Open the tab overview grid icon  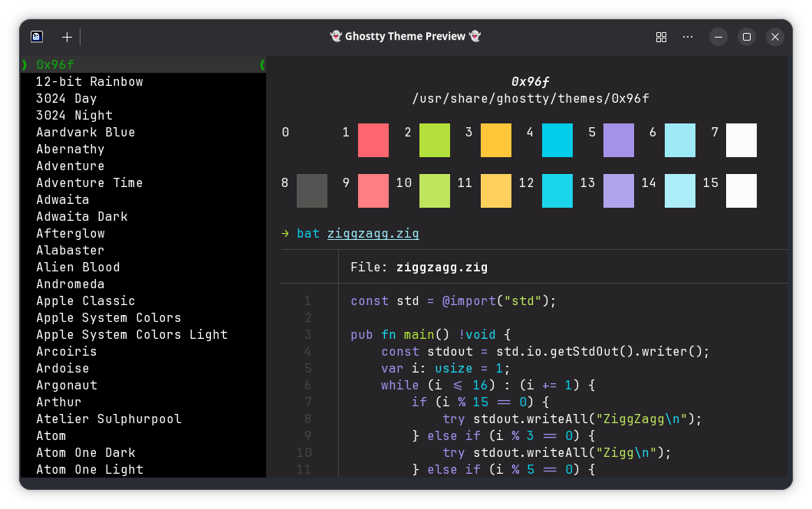[x=661, y=36]
